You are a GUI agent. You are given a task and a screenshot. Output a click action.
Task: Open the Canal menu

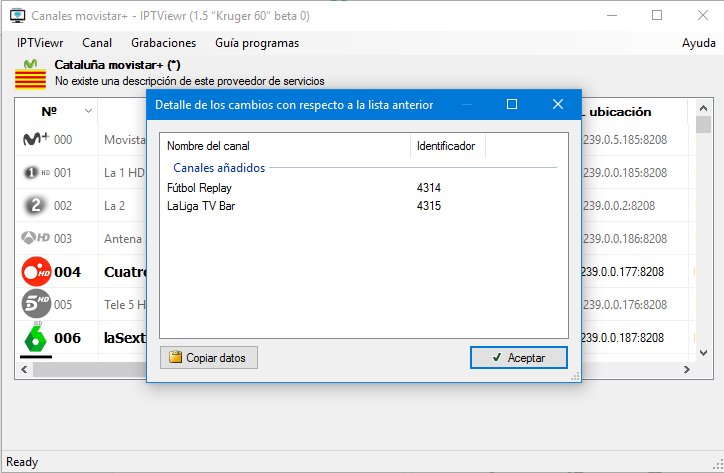pos(97,43)
